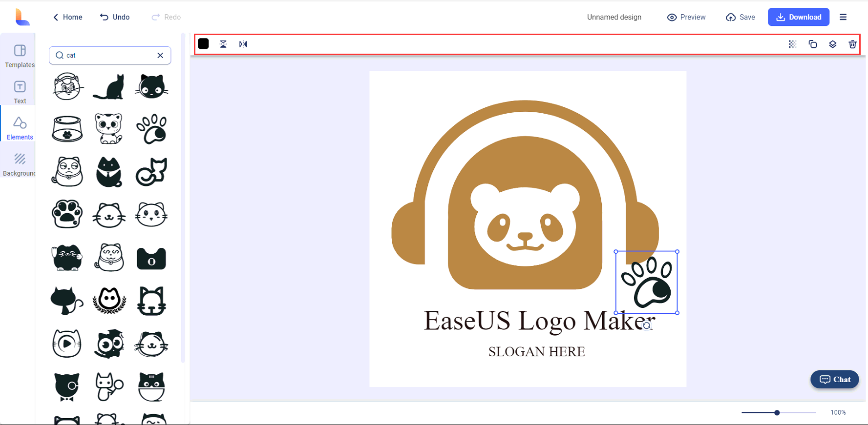Switch to the Elements tab

click(x=20, y=129)
